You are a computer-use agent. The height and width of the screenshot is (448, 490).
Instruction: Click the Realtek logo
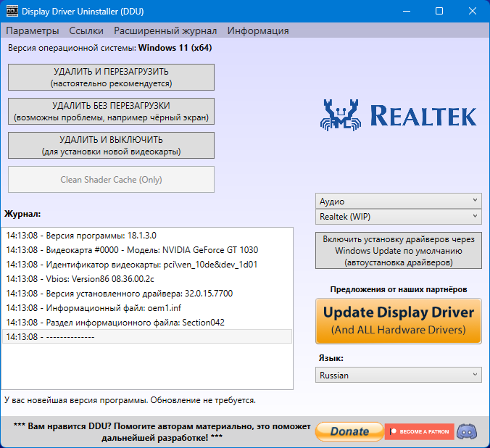[399, 115]
